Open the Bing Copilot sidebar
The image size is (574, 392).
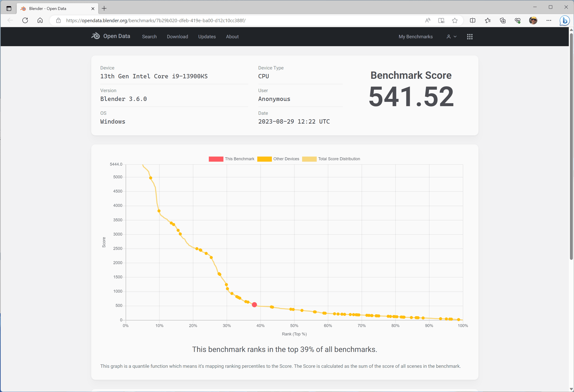564,21
